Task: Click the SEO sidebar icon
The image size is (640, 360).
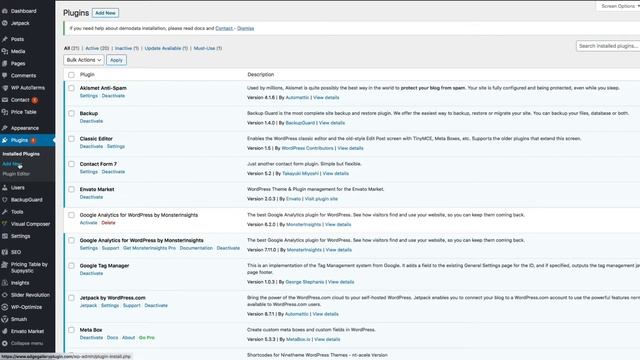Action: coord(5,252)
